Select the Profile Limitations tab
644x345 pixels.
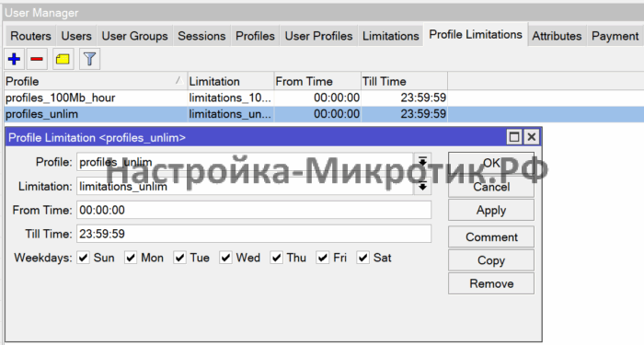(476, 35)
